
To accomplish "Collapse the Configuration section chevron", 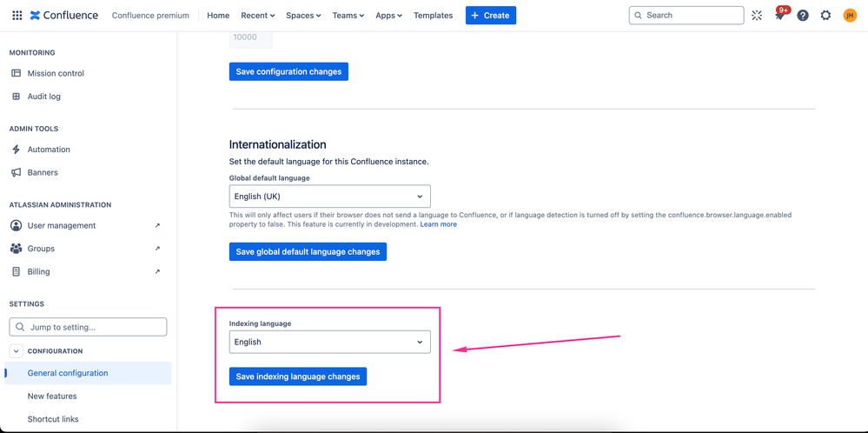I will (16, 351).
